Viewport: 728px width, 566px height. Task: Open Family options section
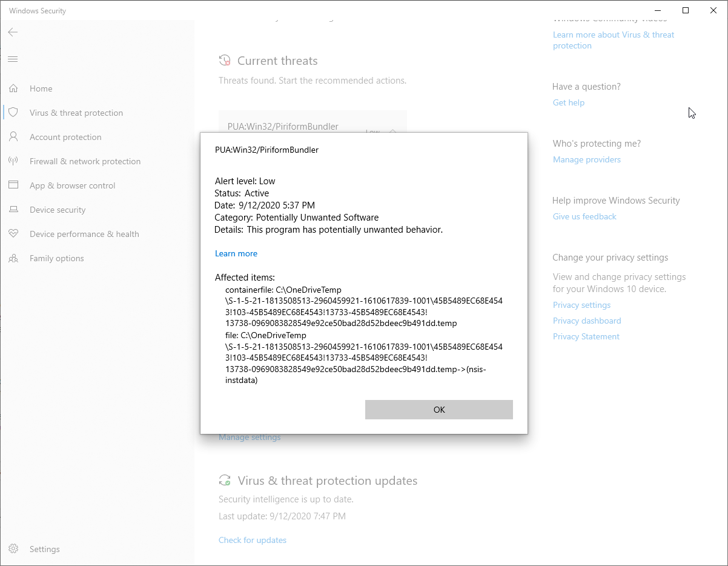(x=57, y=258)
